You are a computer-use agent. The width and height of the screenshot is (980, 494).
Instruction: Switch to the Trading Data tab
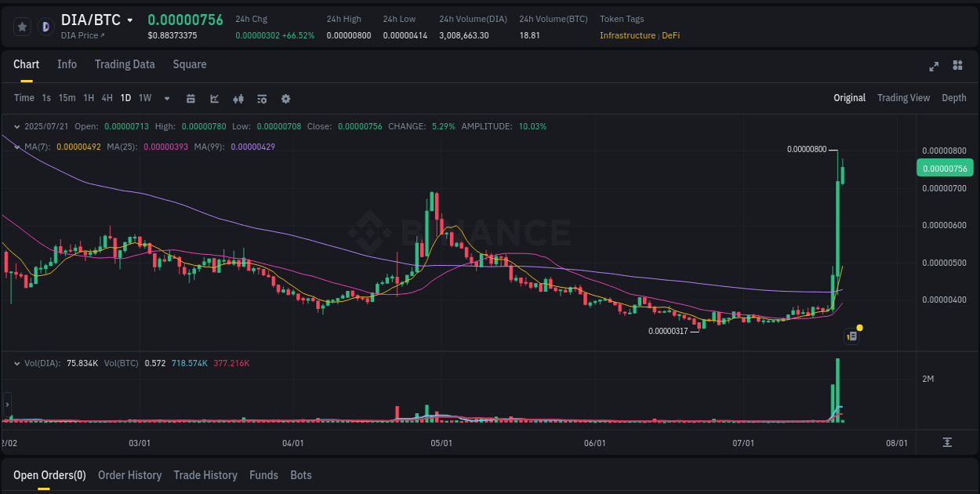(125, 64)
